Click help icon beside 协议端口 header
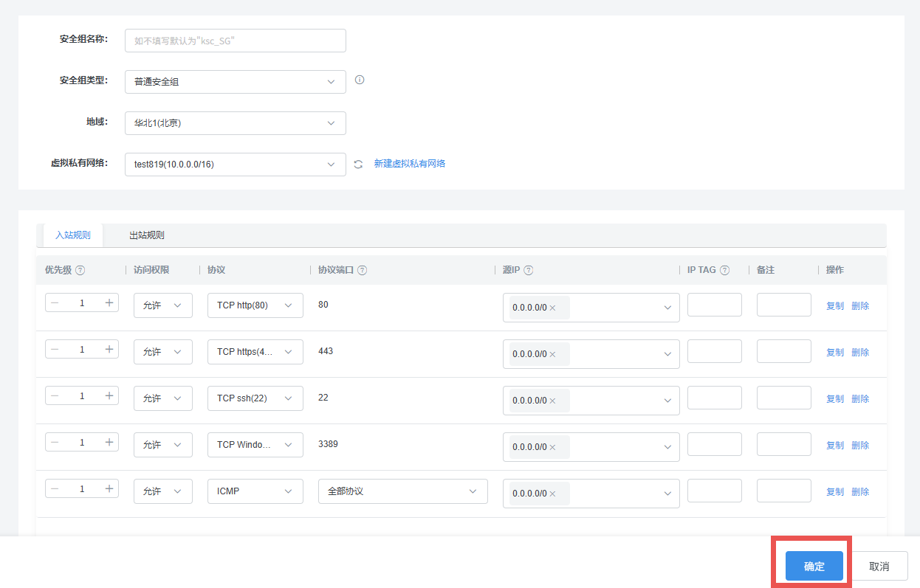 363,271
